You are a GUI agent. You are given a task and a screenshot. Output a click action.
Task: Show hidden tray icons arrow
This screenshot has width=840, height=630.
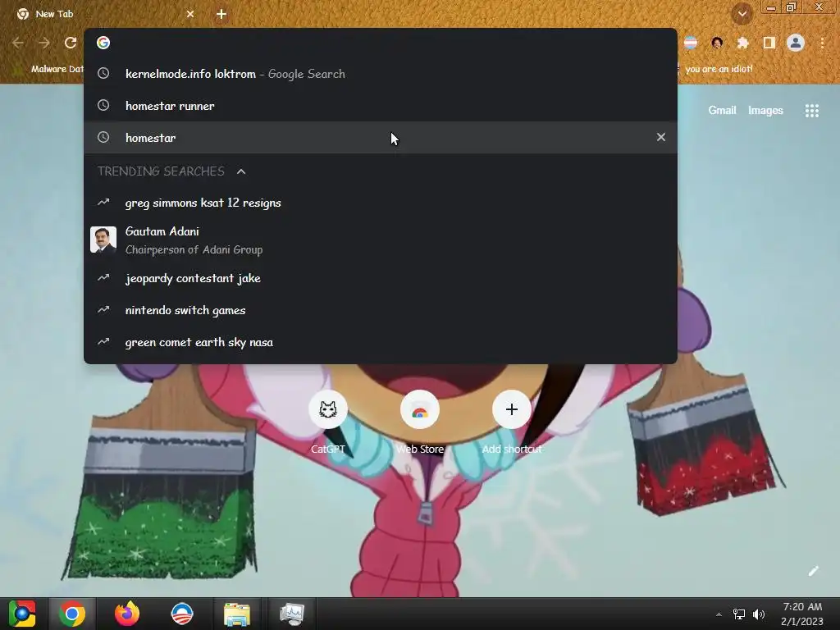pos(719,614)
